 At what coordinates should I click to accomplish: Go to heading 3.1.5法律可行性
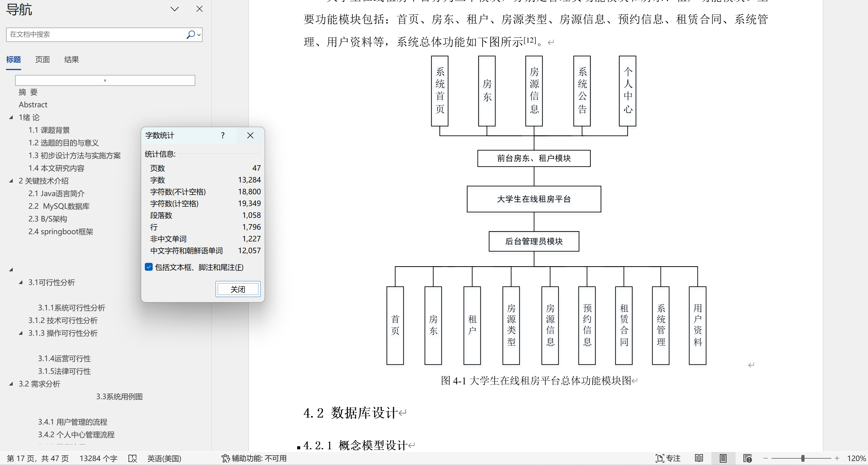(64, 371)
